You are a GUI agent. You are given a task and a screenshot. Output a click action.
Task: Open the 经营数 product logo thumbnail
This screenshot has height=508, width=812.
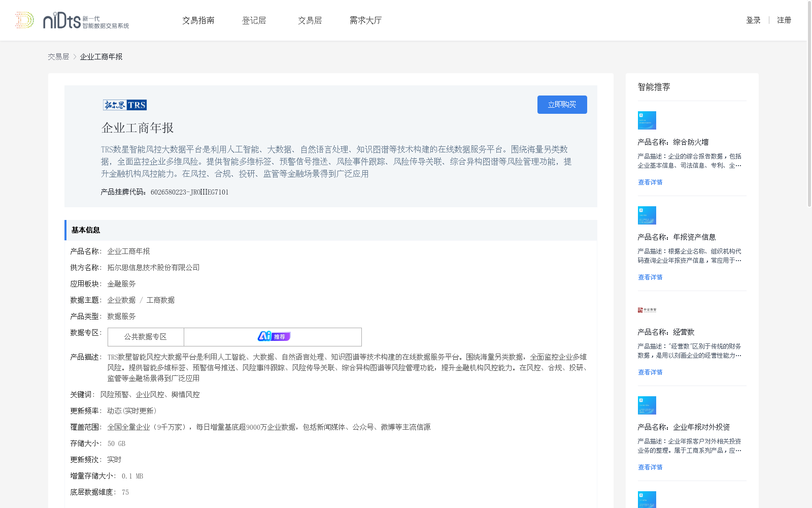(x=647, y=310)
